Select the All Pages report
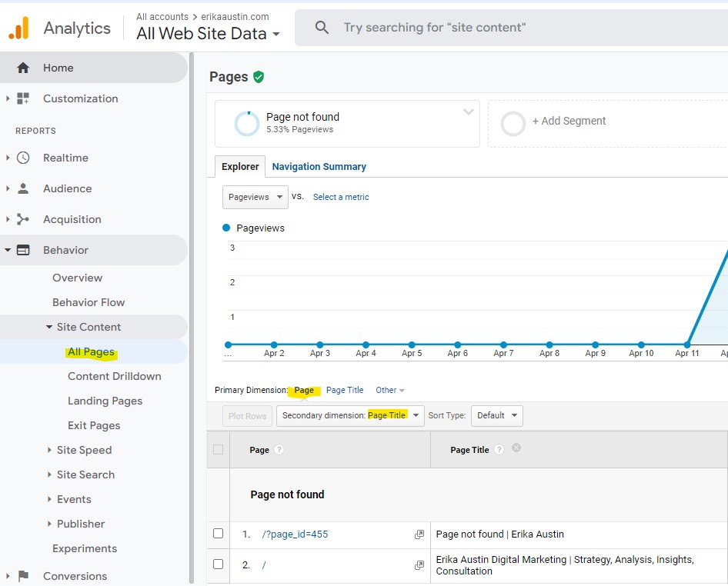 click(91, 351)
